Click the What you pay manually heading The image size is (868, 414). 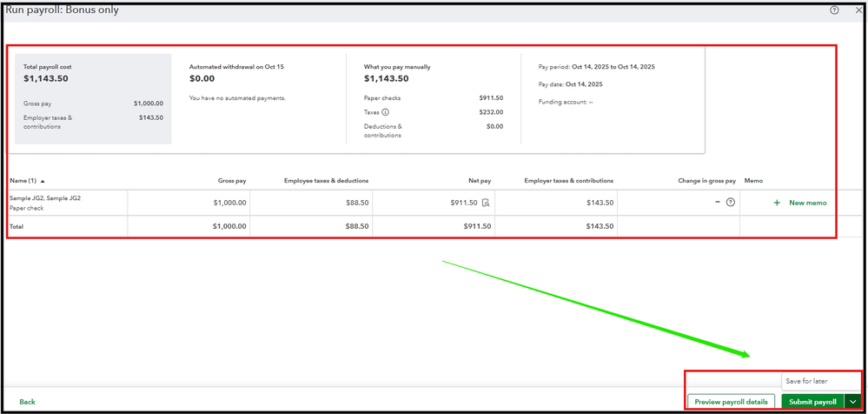coord(397,66)
